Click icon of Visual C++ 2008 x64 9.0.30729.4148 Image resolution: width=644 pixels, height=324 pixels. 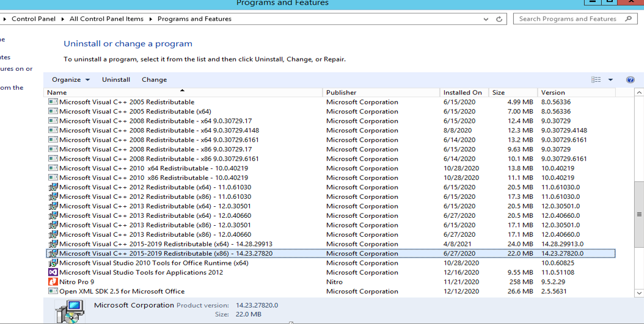point(53,130)
